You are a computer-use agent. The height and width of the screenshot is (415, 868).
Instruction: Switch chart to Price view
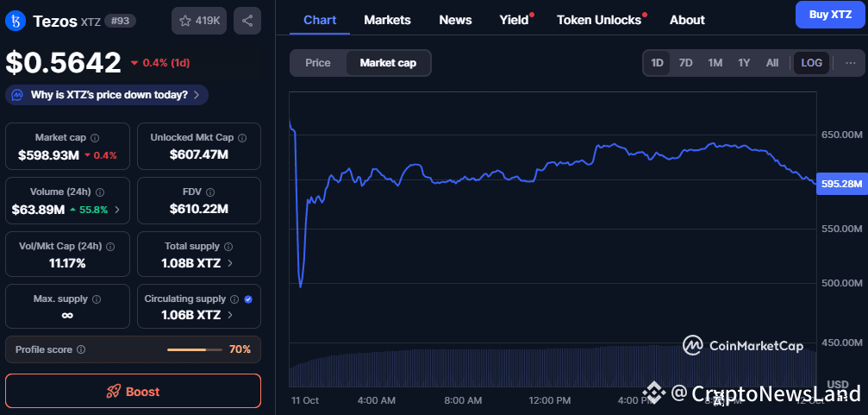point(318,63)
